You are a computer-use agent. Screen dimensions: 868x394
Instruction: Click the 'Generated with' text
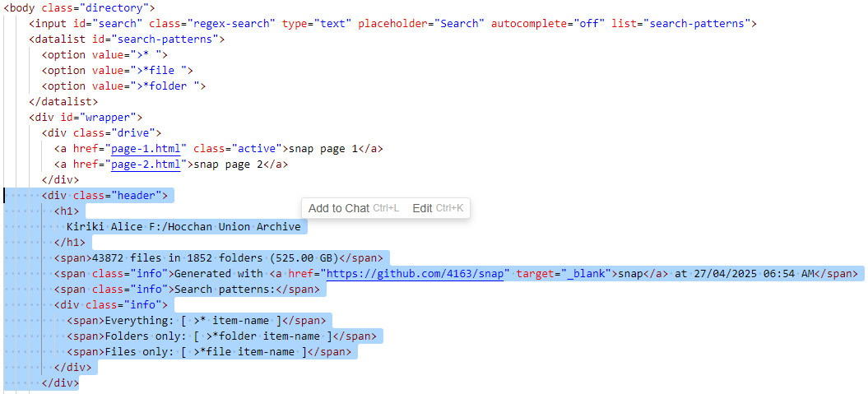[219, 273]
